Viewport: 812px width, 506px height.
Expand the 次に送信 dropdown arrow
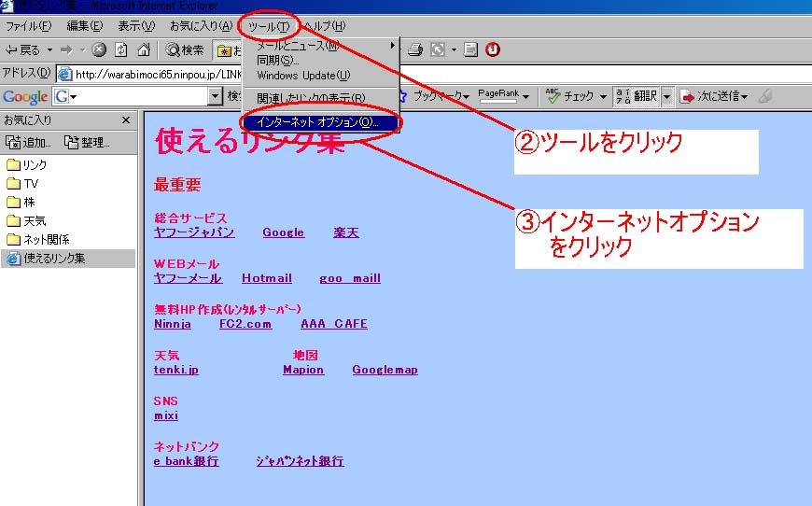click(744, 97)
